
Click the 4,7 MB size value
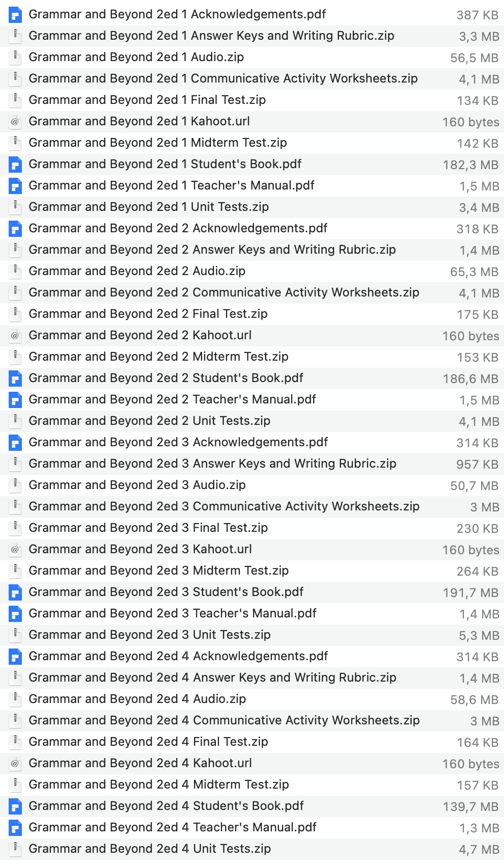pos(479,850)
